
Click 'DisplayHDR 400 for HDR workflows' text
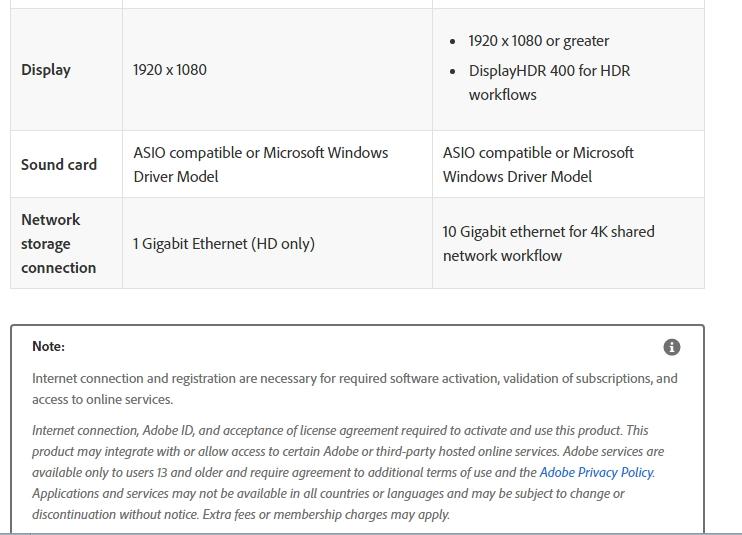pos(549,83)
